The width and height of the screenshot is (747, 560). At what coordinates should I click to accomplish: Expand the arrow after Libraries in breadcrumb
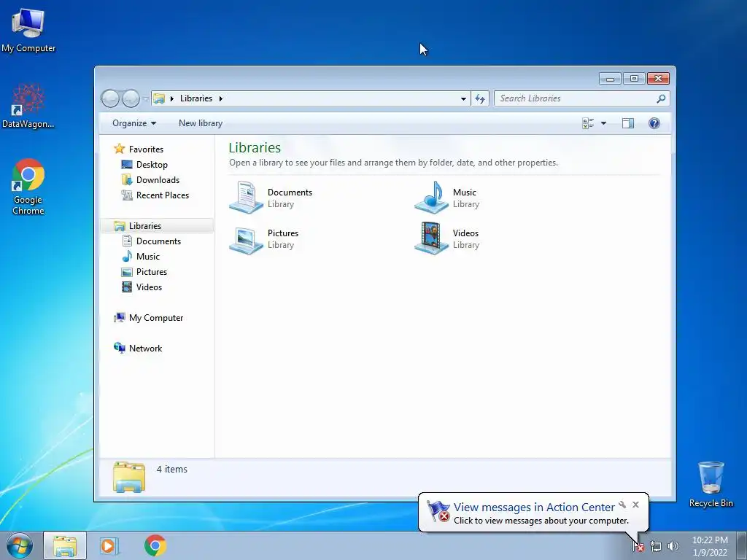220,98
